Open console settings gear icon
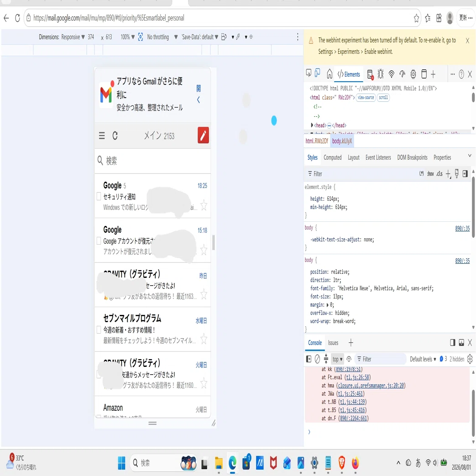Image resolution: width=476 pixels, height=476 pixels. coord(470,359)
